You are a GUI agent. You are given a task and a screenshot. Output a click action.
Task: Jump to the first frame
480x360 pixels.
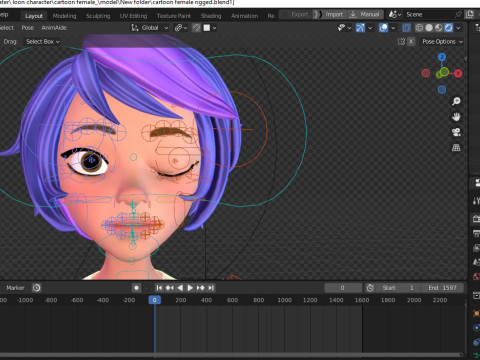click(x=159, y=288)
